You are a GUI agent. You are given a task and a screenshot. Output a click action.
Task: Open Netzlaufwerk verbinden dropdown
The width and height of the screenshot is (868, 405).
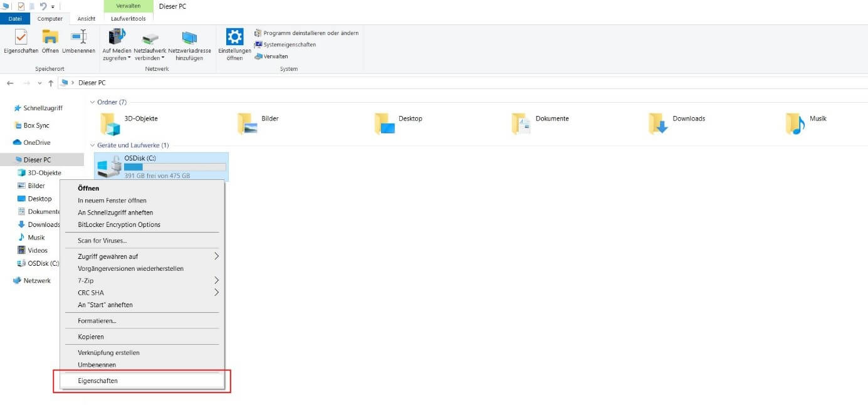[150, 45]
